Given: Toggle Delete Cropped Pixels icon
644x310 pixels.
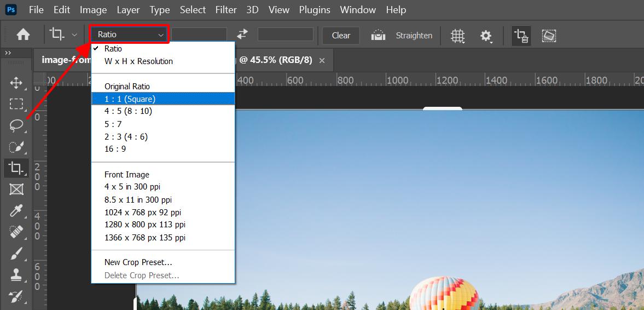Looking at the screenshot, I should point(521,36).
